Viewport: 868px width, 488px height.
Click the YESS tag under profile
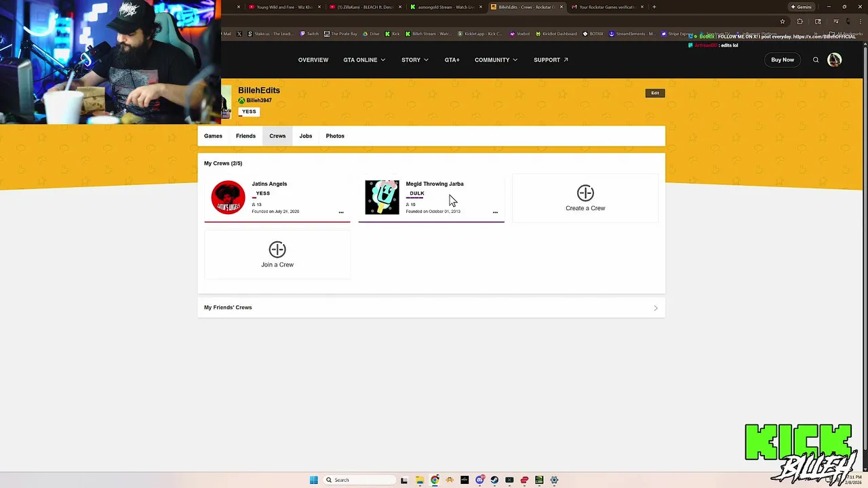[249, 112]
